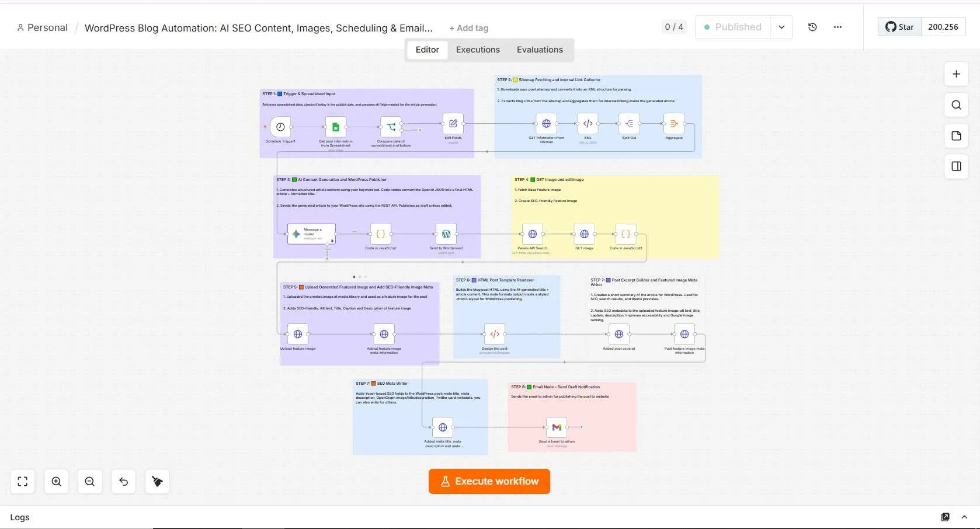Expand the Logs panel chevron
Image resolution: width=980 pixels, height=529 pixels.
964,517
